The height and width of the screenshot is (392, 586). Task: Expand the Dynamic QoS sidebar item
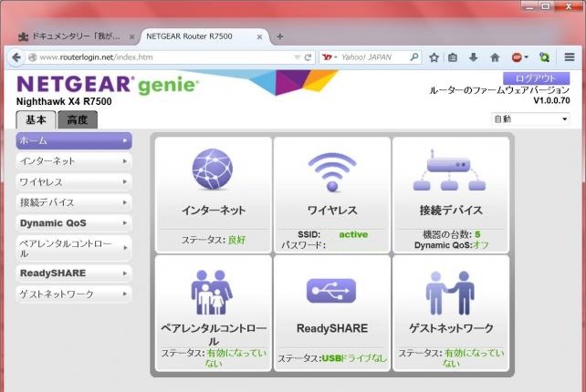coord(74,222)
